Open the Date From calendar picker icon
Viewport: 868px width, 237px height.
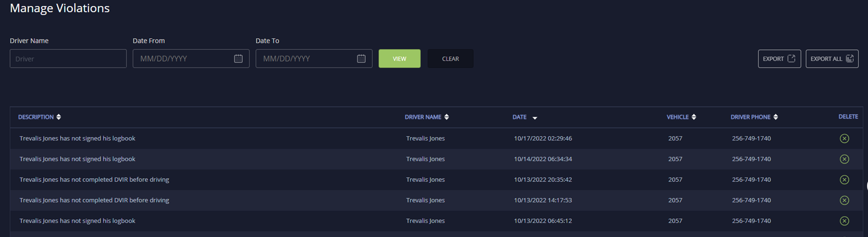238,58
